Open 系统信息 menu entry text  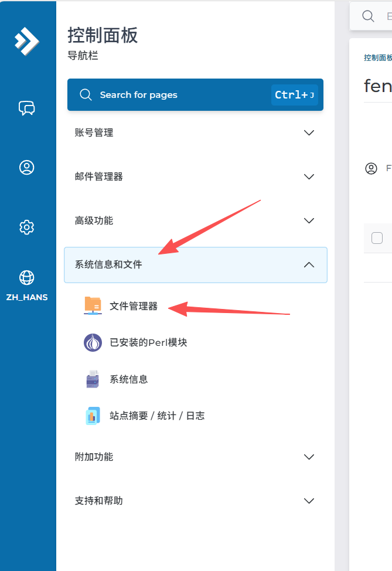click(x=129, y=379)
